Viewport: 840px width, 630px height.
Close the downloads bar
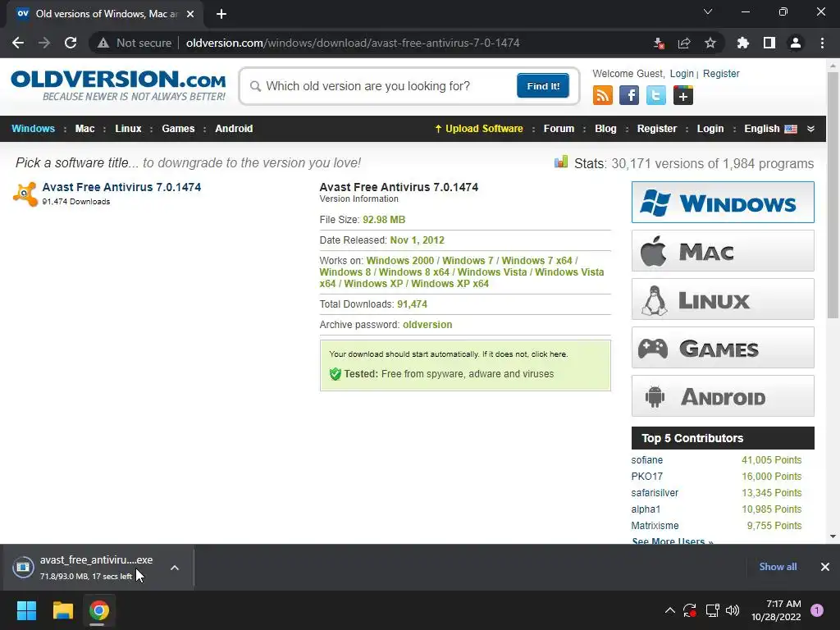pyautogui.click(x=825, y=567)
